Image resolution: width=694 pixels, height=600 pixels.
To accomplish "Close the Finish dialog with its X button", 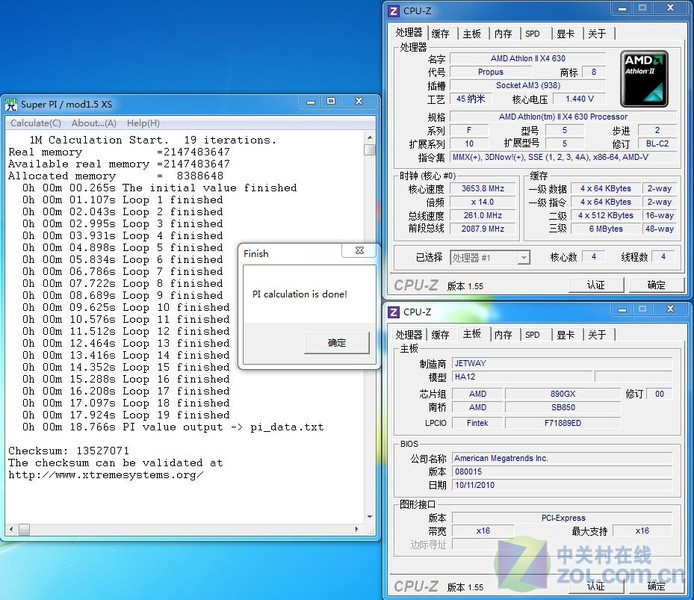I will pyautogui.click(x=360, y=250).
